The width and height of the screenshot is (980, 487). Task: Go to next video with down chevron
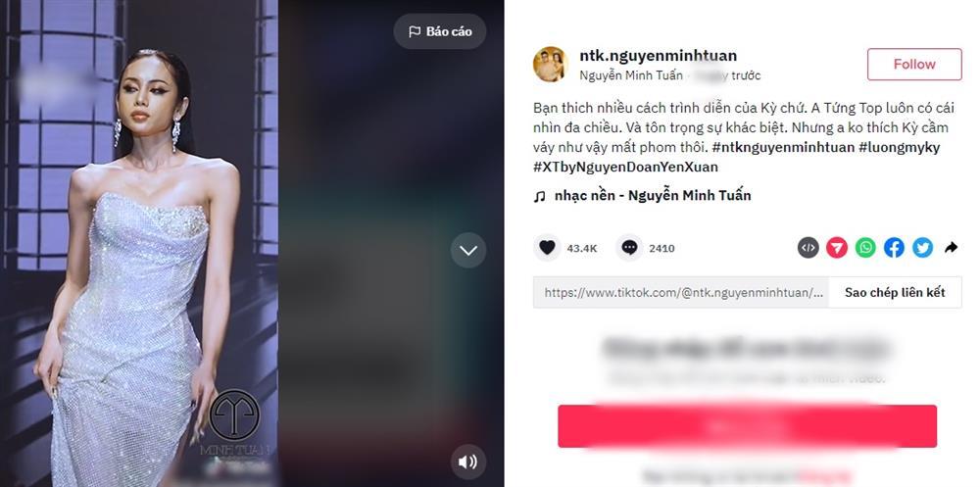468,251
